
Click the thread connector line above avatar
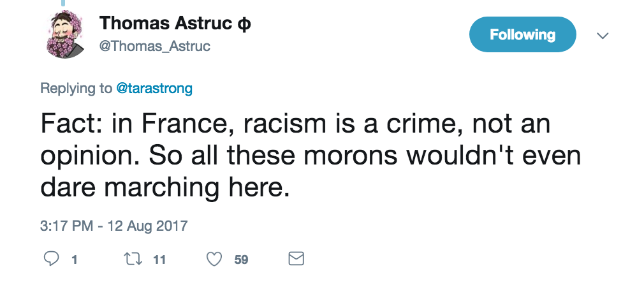click(x=63, y=3)
